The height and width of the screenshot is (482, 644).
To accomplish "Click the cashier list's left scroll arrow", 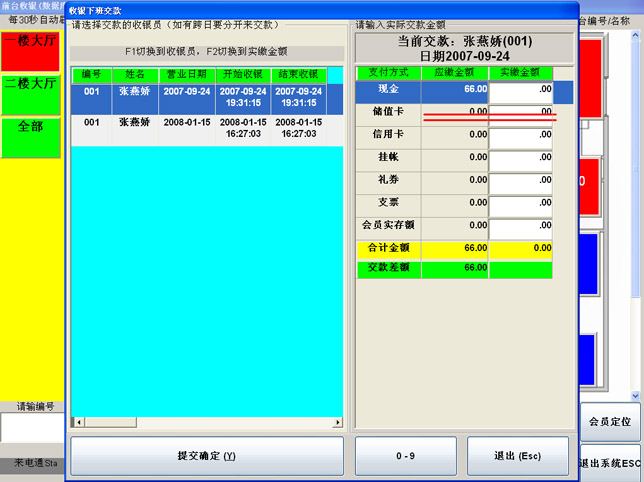I will point(78,422).
